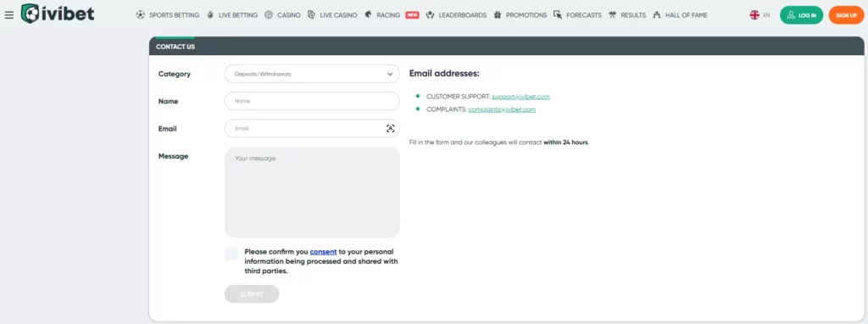The image size is (868, 324).
Task: Click the red NEW badge
Action: pos(412,15)
